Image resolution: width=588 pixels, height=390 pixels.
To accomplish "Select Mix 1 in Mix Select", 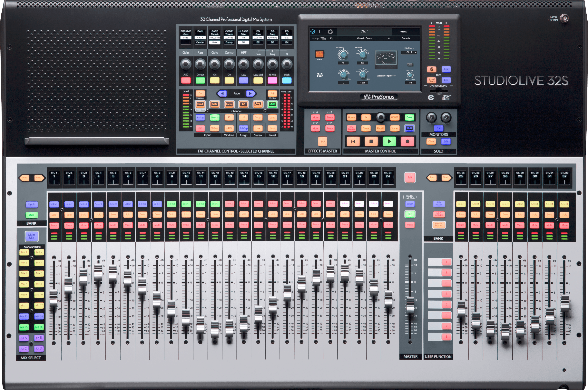I will [x=24, y=252].
